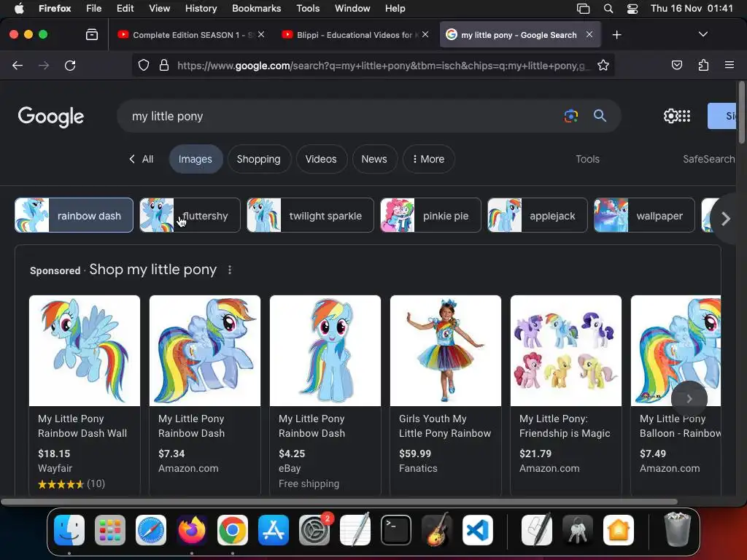Screen dimensions: 747x560
Task: Open Terminal from the dock
Action: click(396, 530)
